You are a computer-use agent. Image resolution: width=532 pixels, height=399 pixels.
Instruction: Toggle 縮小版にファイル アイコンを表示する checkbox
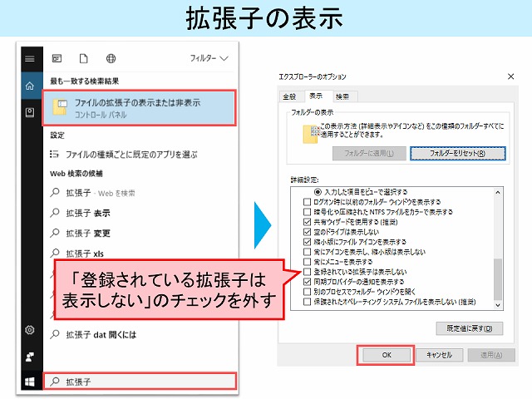(307, 242)
